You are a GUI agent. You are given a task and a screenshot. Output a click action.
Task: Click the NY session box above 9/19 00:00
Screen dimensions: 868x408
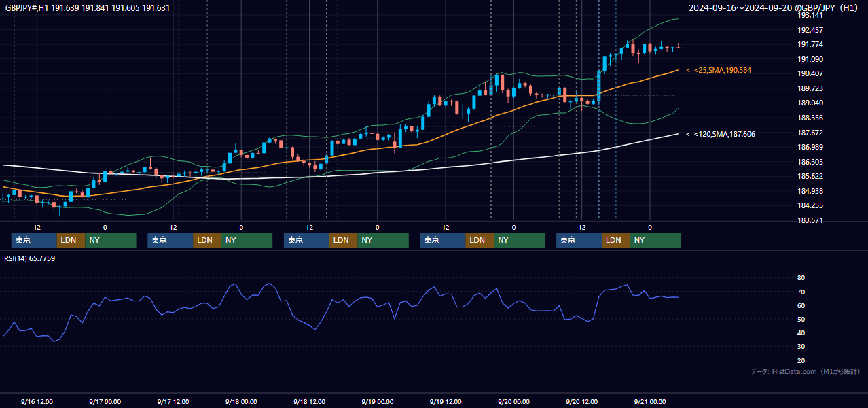[x=383, y=240]
